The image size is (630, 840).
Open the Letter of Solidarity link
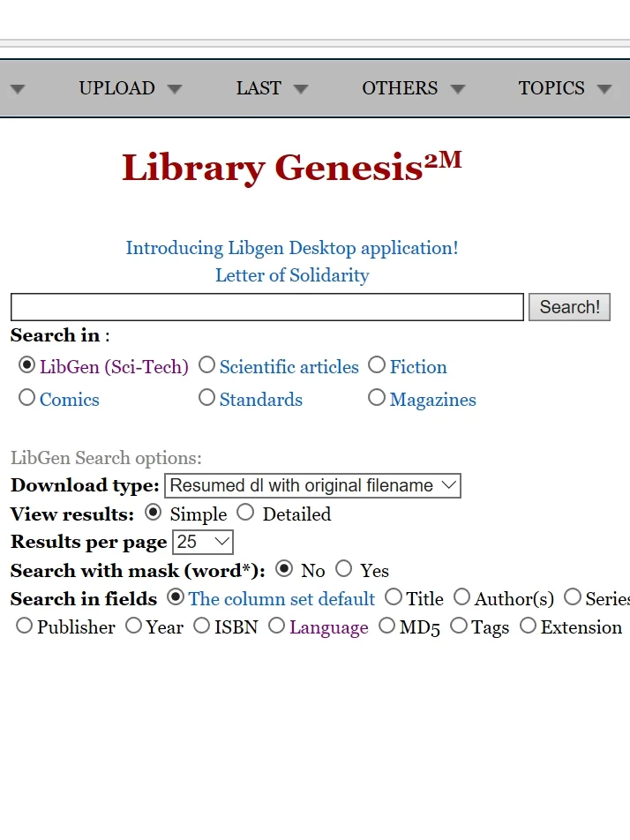tap(292, 275)
